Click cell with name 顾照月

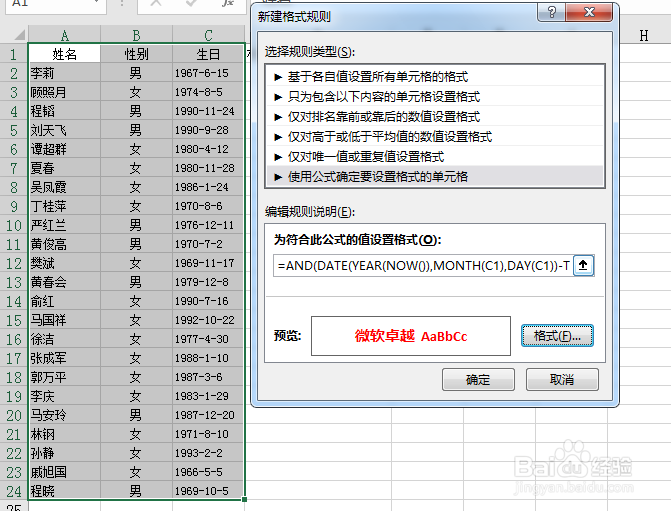[x=64, y=92]
